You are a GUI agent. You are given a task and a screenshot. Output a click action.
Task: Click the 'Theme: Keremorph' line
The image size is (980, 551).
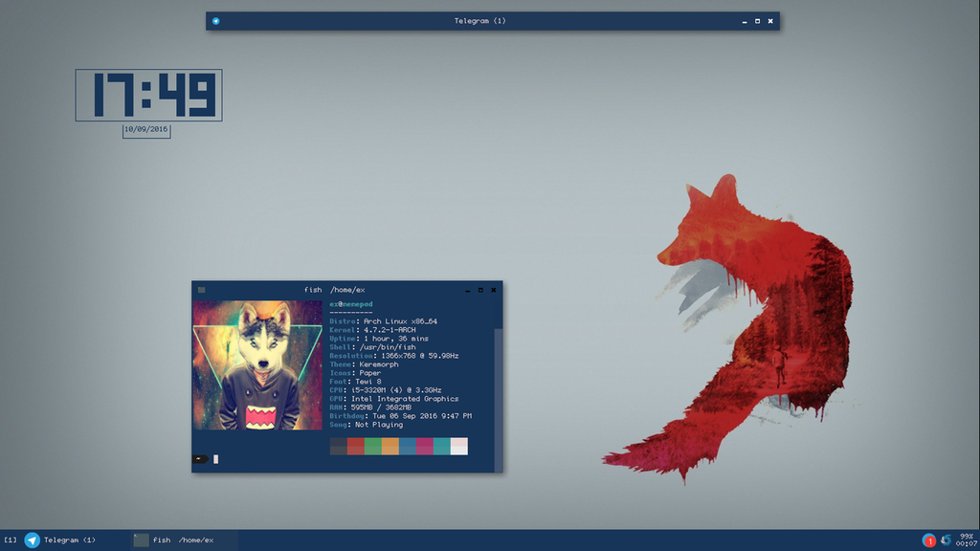pyautogui.click(x=365, y=364)
